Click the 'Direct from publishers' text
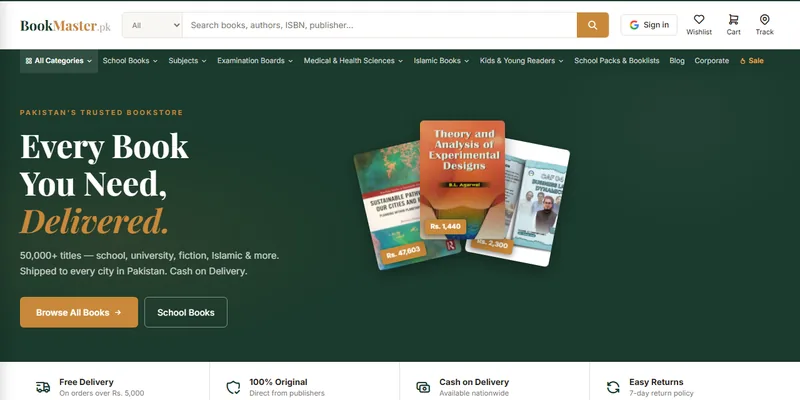Screen dimensions: 800x400 [287, 393]
